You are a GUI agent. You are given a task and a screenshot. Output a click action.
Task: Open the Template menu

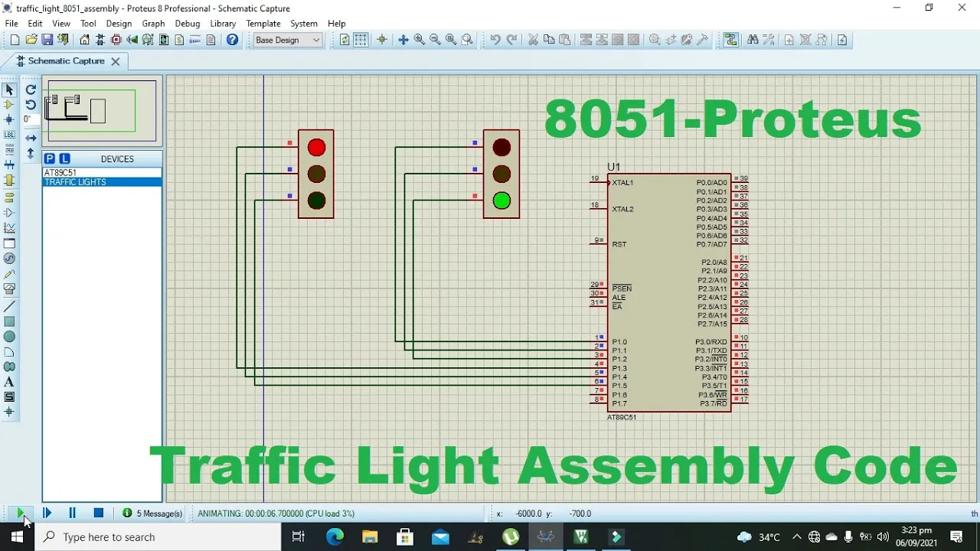[x=263, y=24]
